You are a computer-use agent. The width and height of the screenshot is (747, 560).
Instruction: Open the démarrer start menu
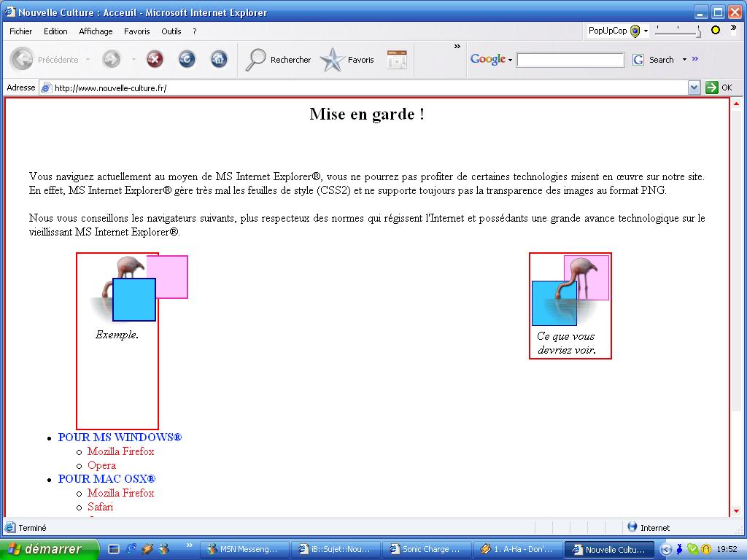pyautogui.click(x=49, y=549)
